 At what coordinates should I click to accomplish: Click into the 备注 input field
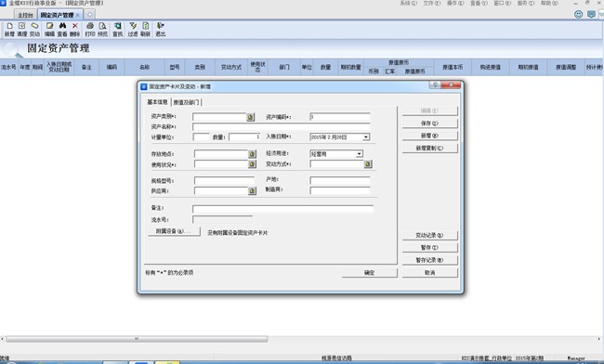pyautogui.click(x=282, y=209)
